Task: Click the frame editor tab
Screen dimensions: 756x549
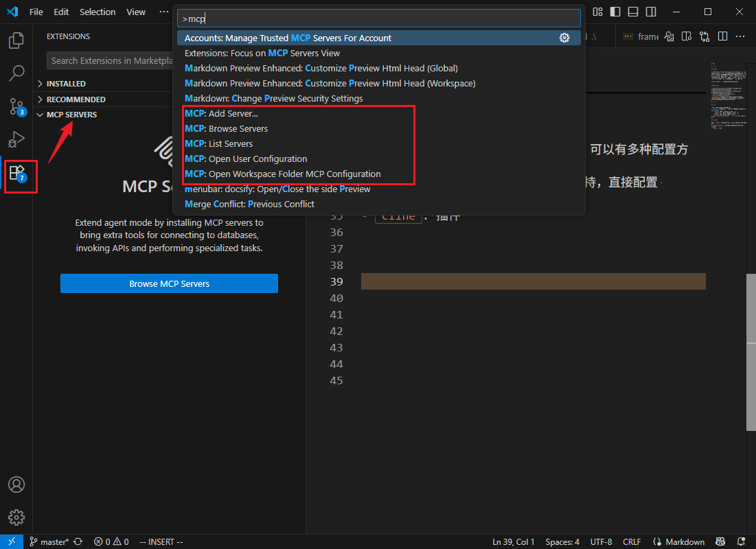Action: point(641,36)
